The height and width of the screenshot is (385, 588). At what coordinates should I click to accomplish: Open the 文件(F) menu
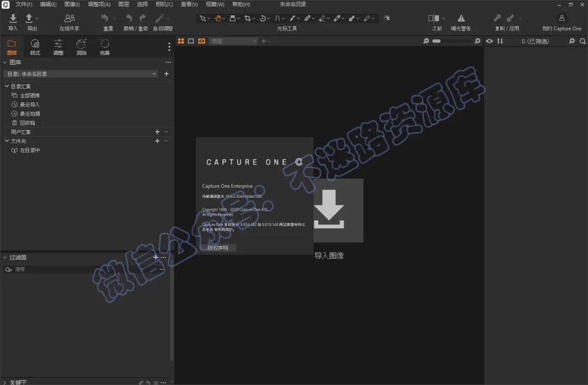(x=23, y=4)
